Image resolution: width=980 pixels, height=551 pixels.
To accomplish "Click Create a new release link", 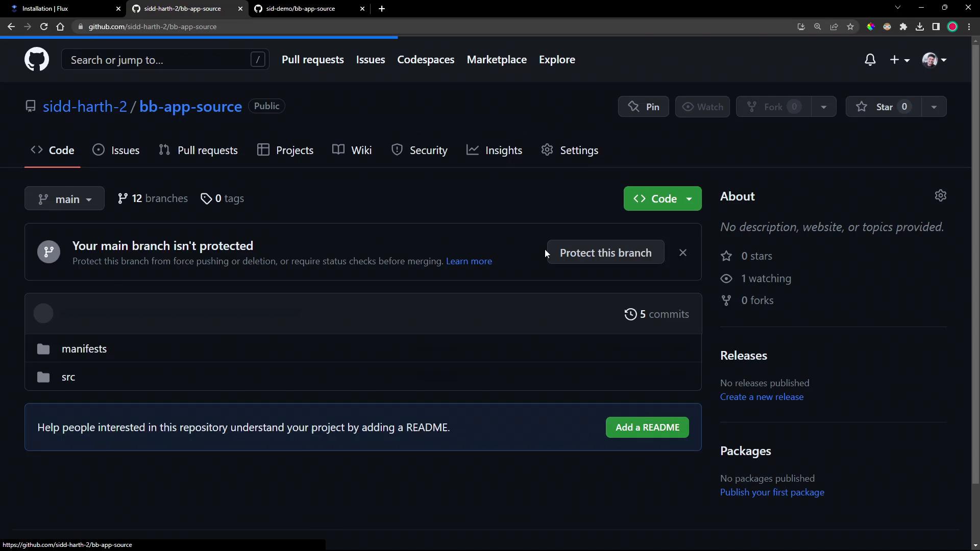I will pos(762,397).
